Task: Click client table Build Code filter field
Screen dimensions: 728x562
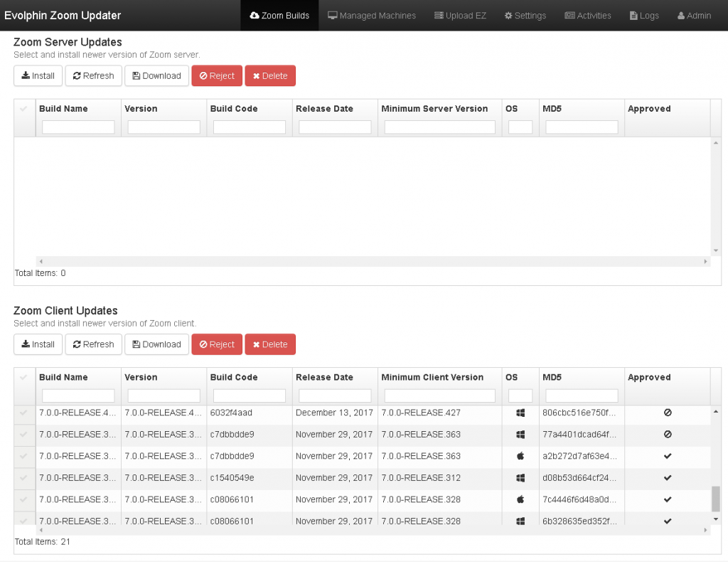Action: [250, 396]
